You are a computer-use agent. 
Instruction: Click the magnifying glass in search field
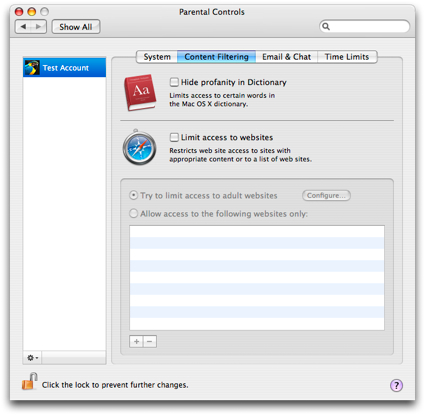point(326,26)
